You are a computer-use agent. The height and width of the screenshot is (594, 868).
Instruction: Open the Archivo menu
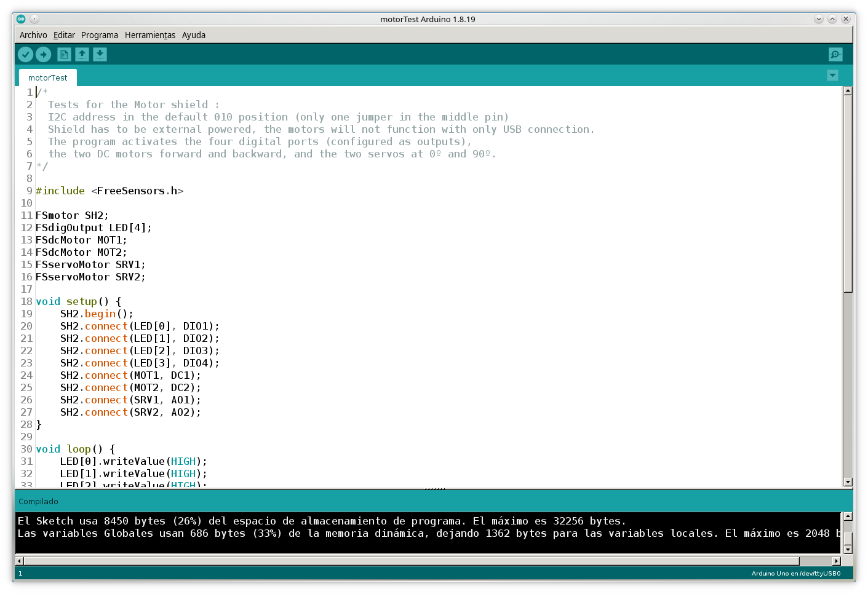(33, 35)
